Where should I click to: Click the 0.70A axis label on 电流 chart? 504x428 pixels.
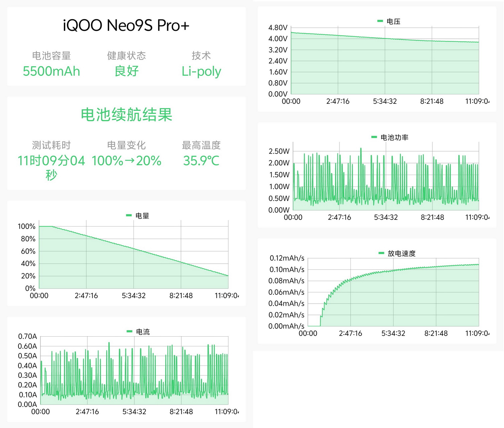point(27,337)
